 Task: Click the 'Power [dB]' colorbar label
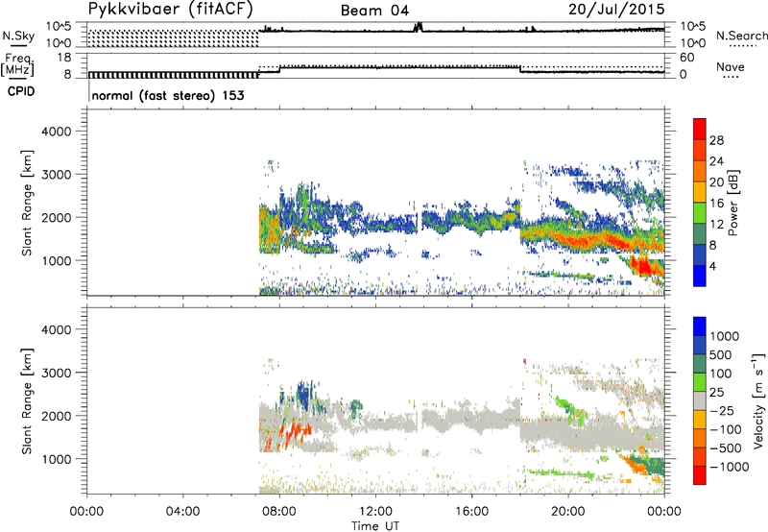[733, 203]
